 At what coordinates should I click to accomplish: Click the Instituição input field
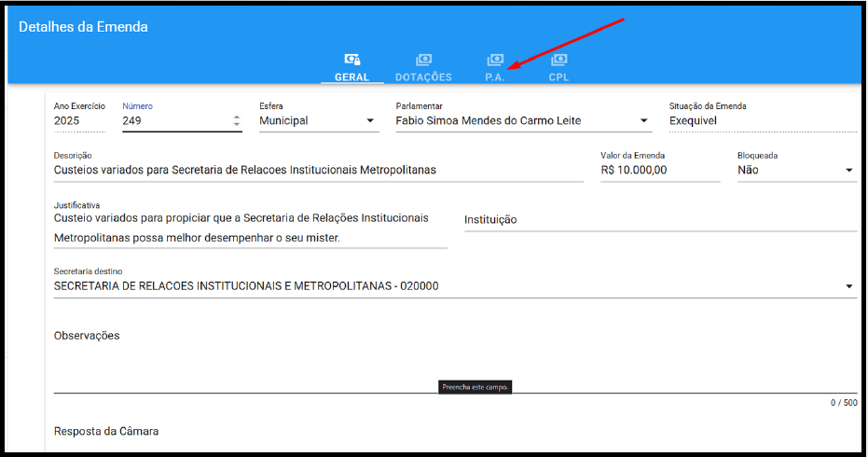[x=660, y=220]
